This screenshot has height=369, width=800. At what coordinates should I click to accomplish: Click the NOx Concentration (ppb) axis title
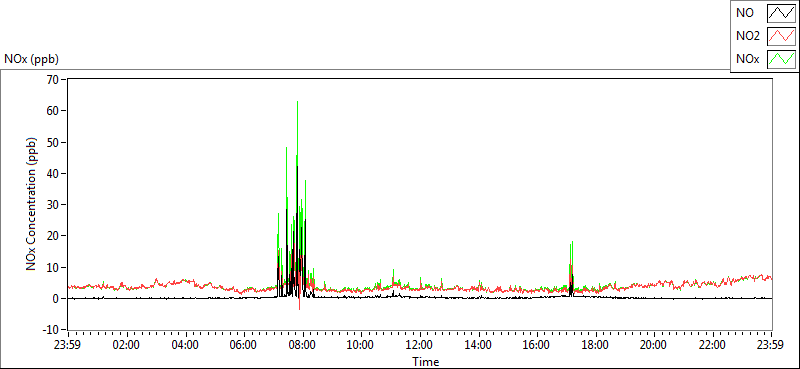pyautogui.click(x=32, y=204)
